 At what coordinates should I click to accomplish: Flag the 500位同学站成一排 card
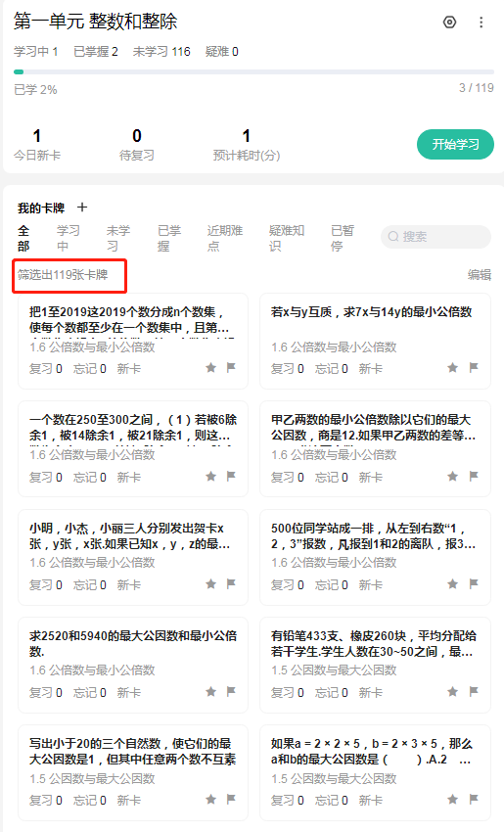pos(474,583)
